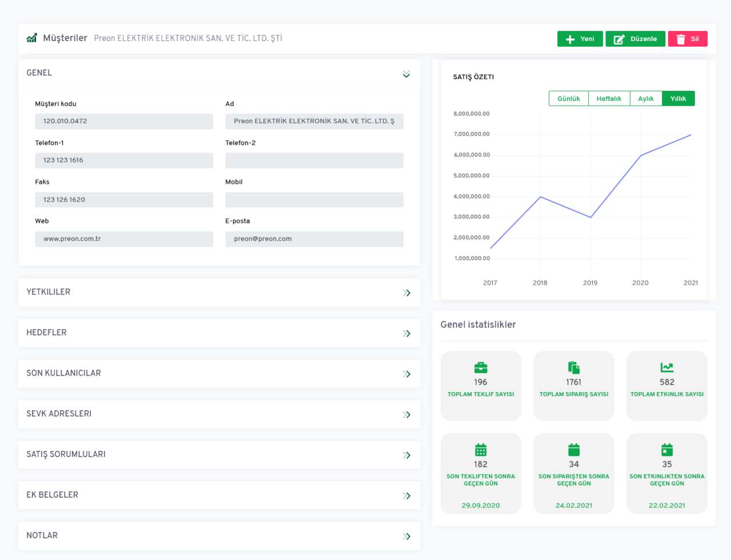Click the chart icon above Toplam Etkinlik Sayısı
The width and height of the screenshot is (731, 560).
click(x=667, y=368)
